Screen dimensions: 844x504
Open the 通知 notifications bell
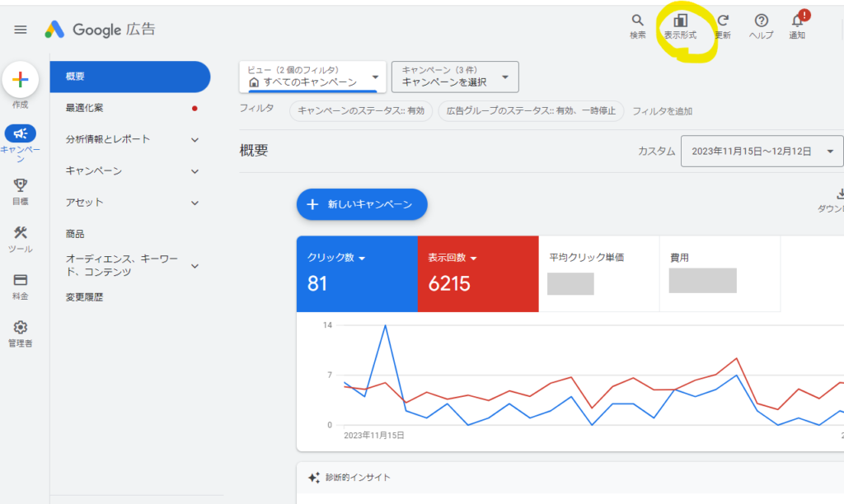pos(797,21)
